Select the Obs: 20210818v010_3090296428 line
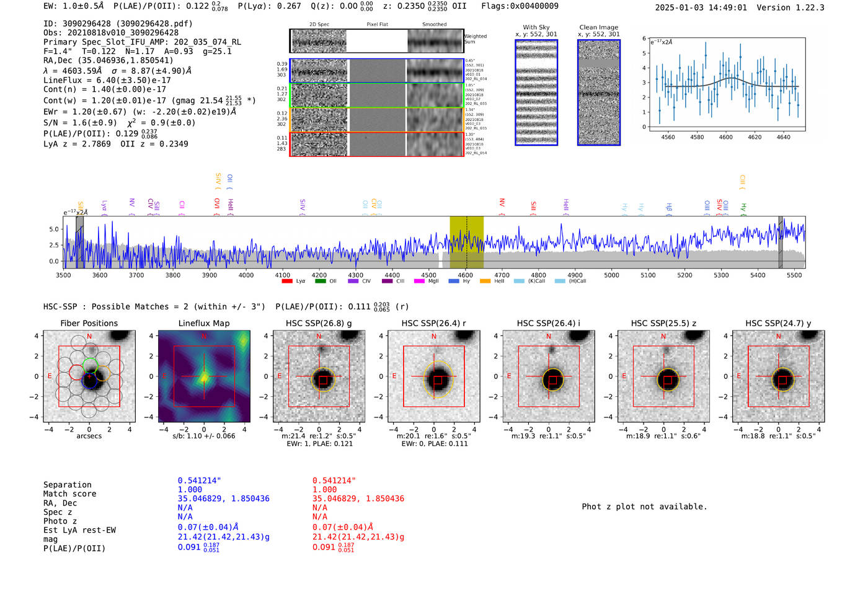This screenshot has height=591, width=868. point(111,33)
